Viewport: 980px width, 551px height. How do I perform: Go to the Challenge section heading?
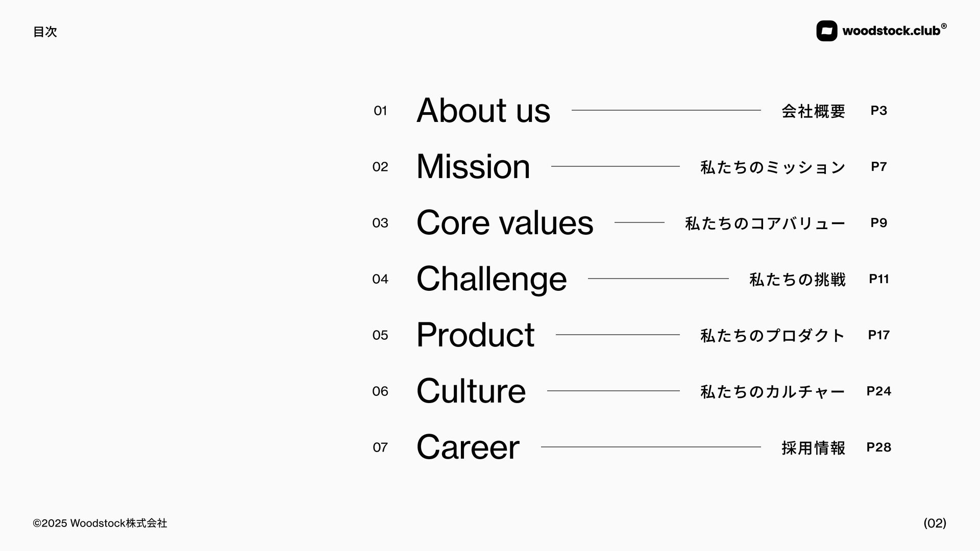pos(491,279)
